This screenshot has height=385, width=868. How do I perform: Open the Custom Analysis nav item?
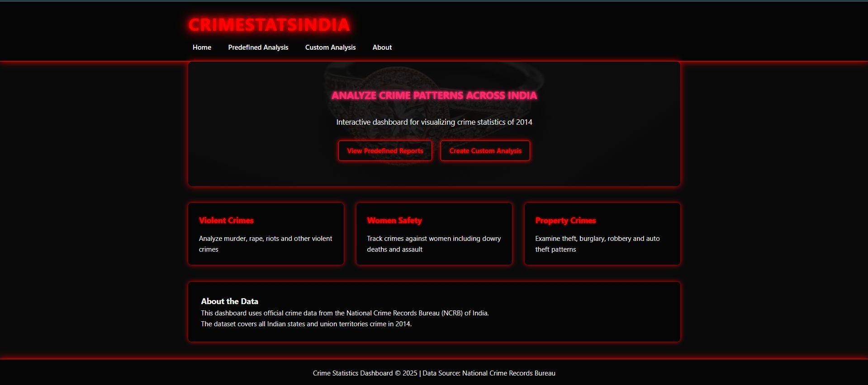[x=330, y=47]
